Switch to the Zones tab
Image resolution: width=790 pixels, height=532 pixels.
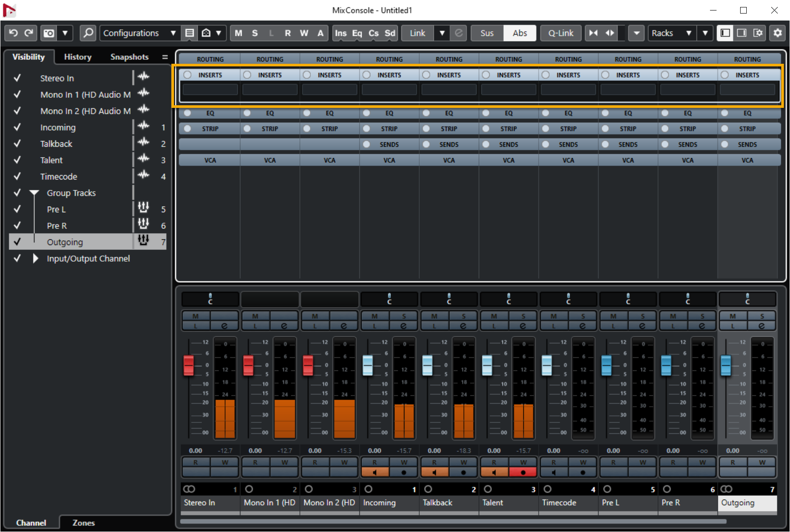pyautogui.click(x=84, y=523)
